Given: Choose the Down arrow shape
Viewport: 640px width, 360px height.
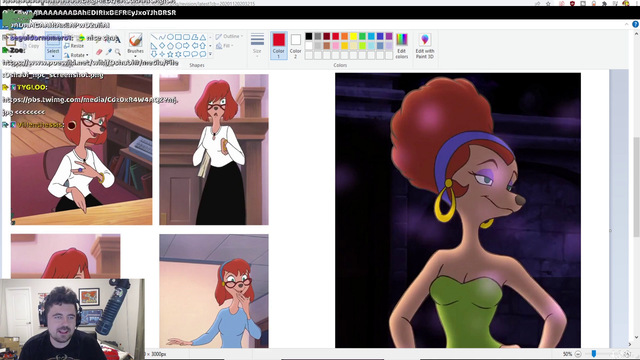Looking at the screenshot, I should click(x=154, y=54).
